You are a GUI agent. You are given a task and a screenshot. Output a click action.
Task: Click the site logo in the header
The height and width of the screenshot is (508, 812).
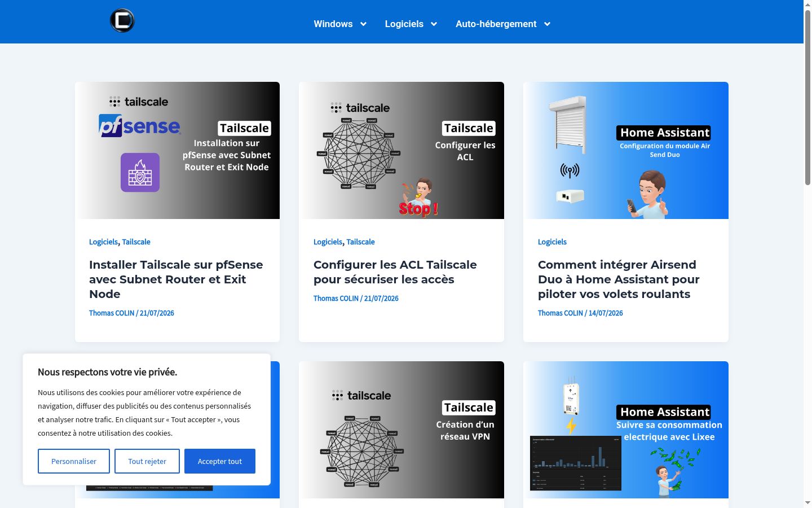pos(122,21)
